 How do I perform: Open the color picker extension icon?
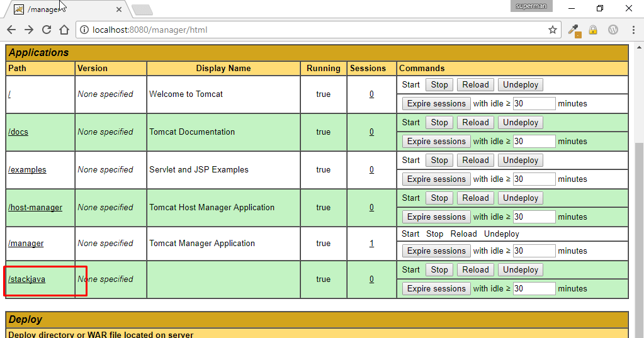pos(573,30)
